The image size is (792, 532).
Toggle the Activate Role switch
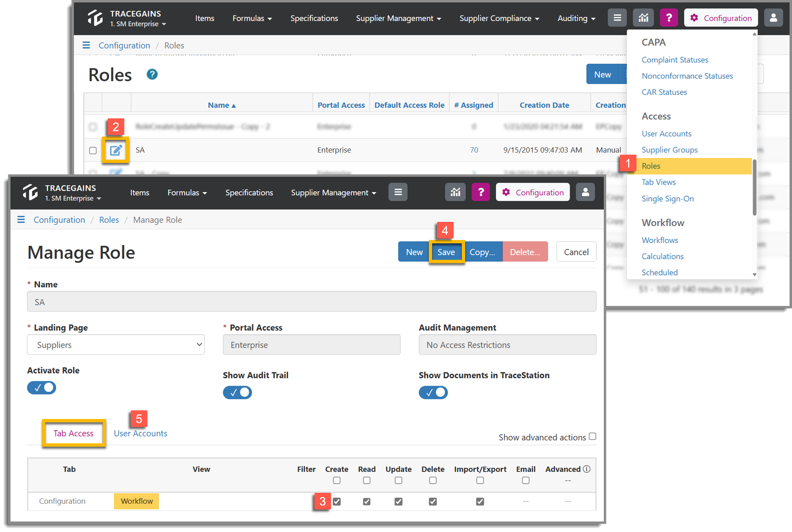pos(42,388)
